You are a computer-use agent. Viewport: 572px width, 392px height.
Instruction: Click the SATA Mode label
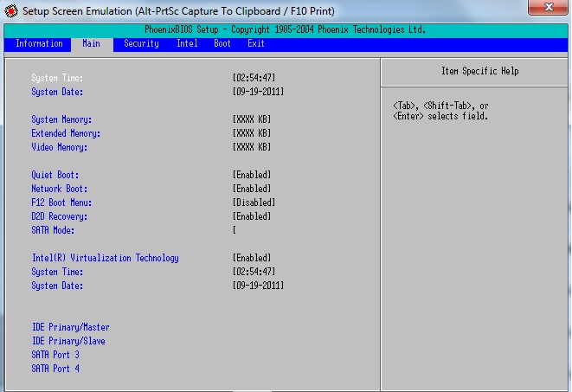pyautogui.click(x=53, y=230)
